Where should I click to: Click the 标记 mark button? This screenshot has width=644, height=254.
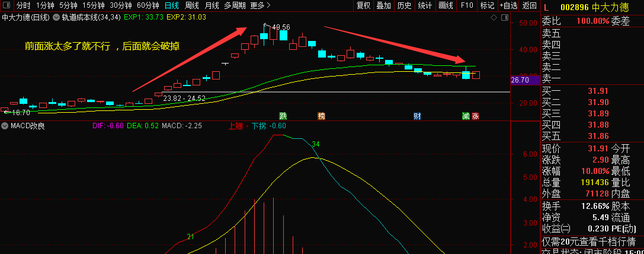(x=487, y=5)
